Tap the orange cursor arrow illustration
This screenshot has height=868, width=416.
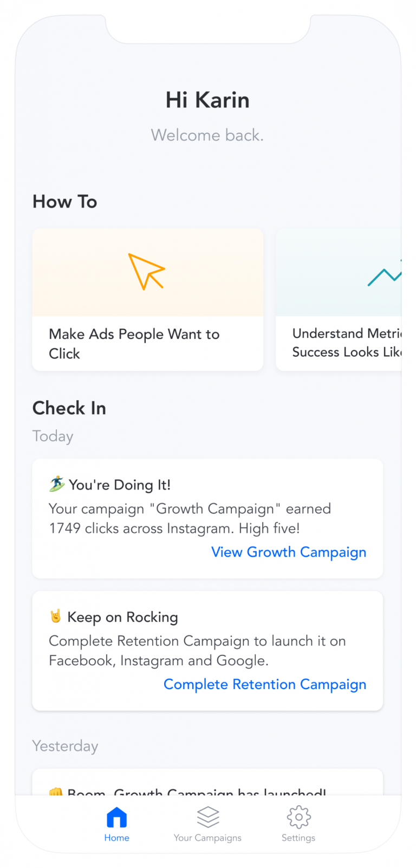[x=146, y=271]
